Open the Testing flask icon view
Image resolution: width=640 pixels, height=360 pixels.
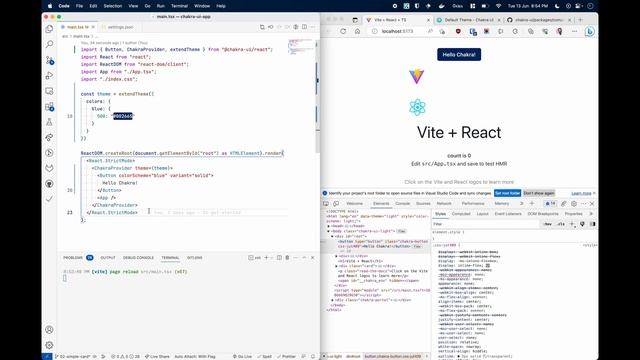(49, 122)
